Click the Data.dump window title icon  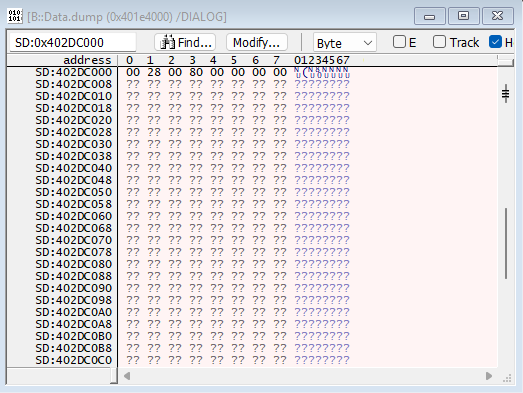(x=15, y=16)
